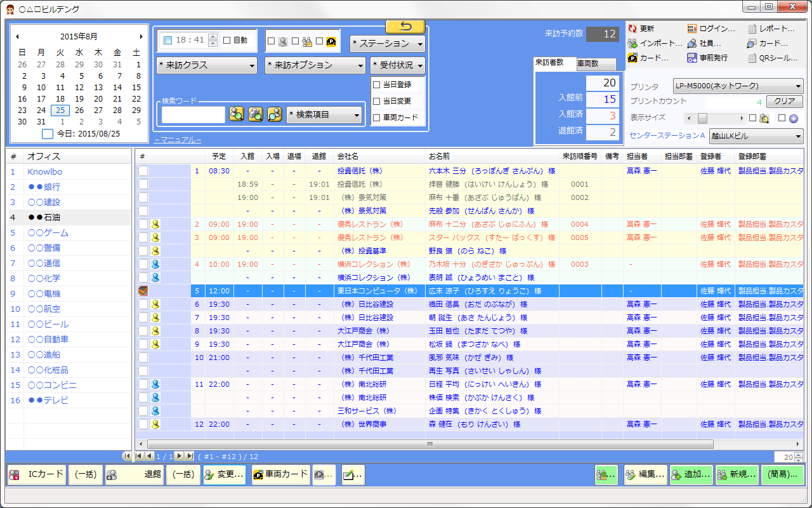This screenshot has height=508, width=812.
Task: Open the ログイン icon
Action: 692,29
